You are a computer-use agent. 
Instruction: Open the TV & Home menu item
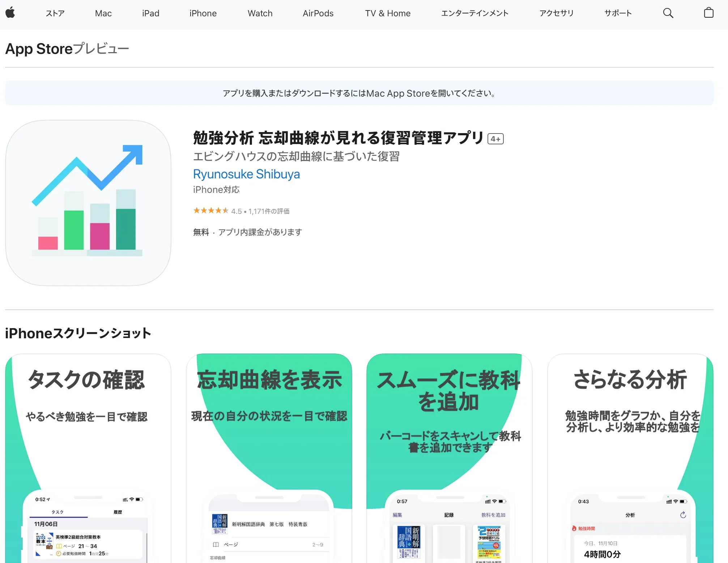388,13
